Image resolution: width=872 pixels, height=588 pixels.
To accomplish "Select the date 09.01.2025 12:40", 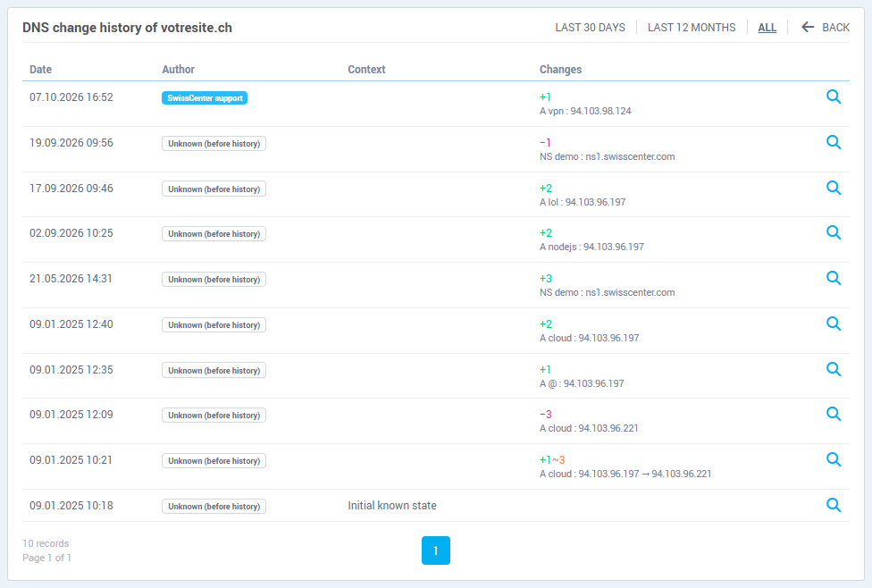I will (71, 324).
